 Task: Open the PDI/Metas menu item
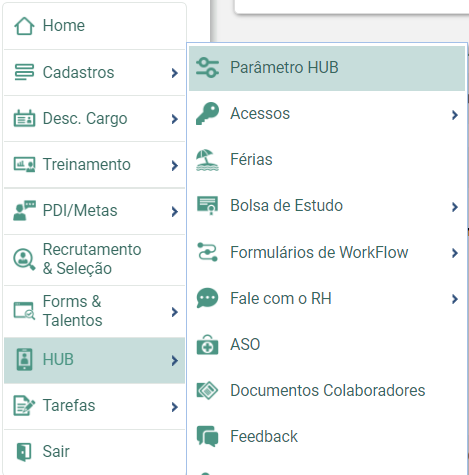(x=94, y=211)
